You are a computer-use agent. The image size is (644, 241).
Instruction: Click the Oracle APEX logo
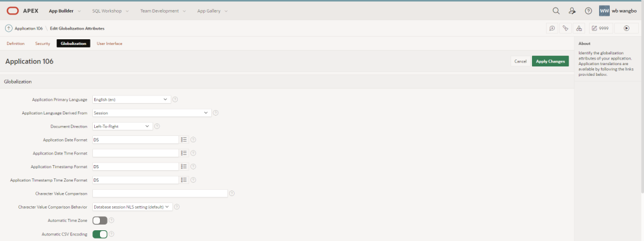(x=22, y=11)
